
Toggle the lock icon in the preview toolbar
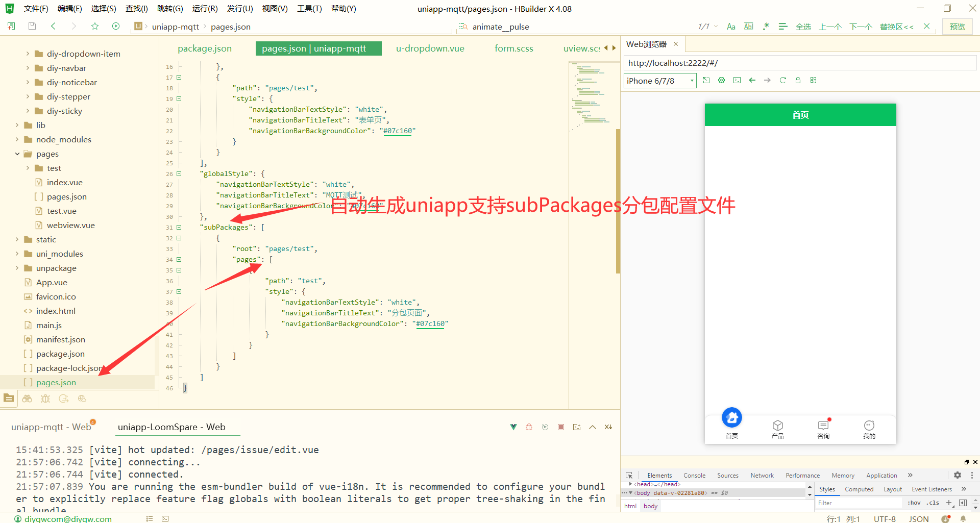click(x=798, y=80)
